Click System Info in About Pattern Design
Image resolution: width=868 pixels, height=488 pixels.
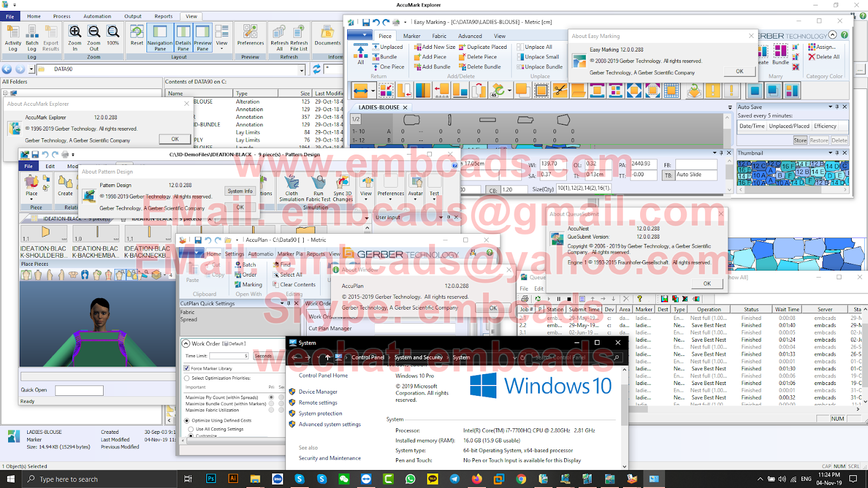pyautogui.click(x=240, y=191)
